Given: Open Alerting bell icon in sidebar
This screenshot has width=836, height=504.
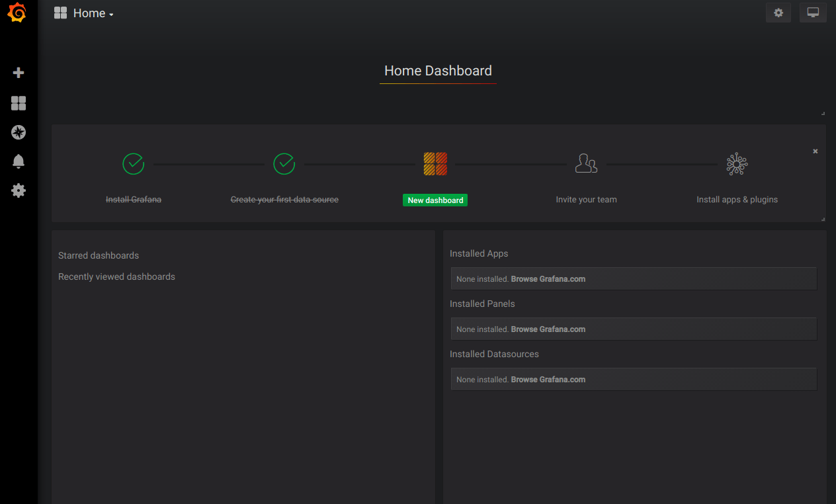Looking at the screenshot, I should (x=19, y=161).
